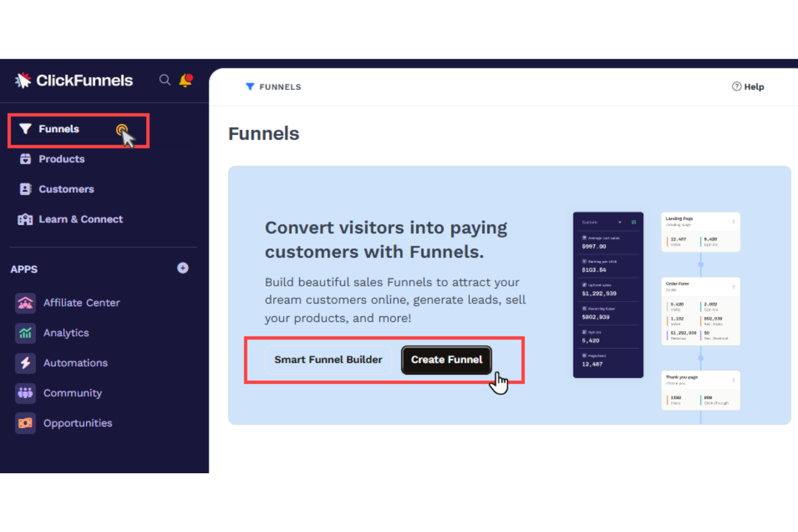Click the Learn & Connect icon

pyautogui.click(x=25, y=219)
